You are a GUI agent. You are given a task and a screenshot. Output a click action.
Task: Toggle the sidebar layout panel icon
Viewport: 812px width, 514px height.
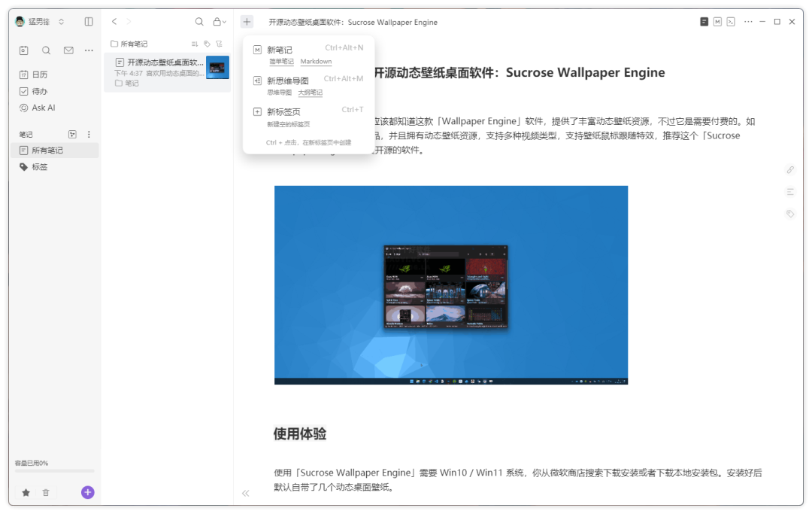coord(89,22)
